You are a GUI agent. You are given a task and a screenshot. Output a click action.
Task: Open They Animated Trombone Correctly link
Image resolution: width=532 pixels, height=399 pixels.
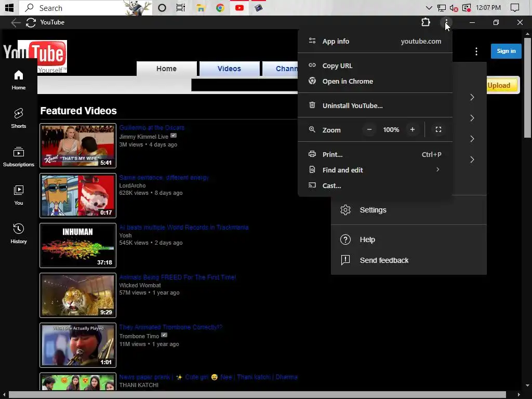[x=170, y=327]
